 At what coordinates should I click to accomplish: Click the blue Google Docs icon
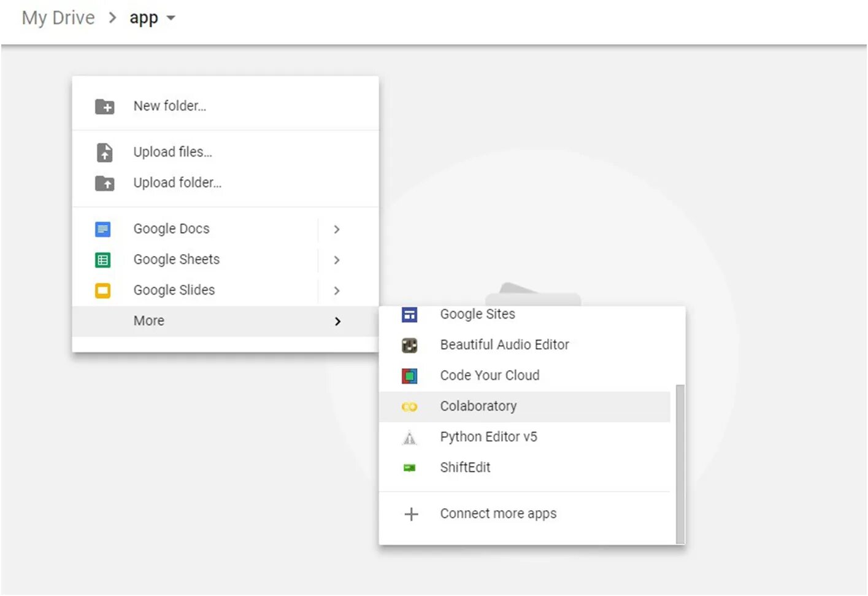coord(103,229)
